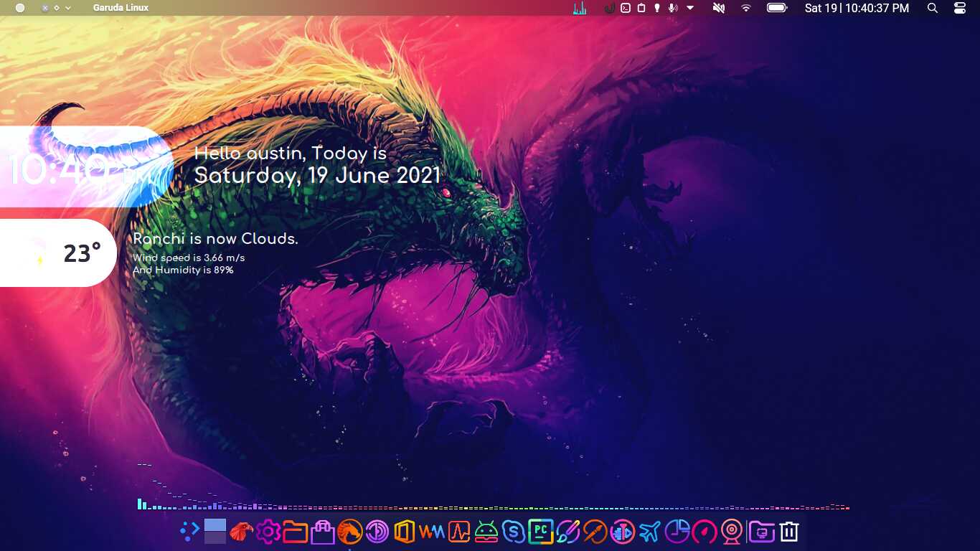The width and height of the screenshot is (980, 551).
Task: Open calendar from the Sat 19 clock
Action: pyautogui.click(x=857, y=8)
